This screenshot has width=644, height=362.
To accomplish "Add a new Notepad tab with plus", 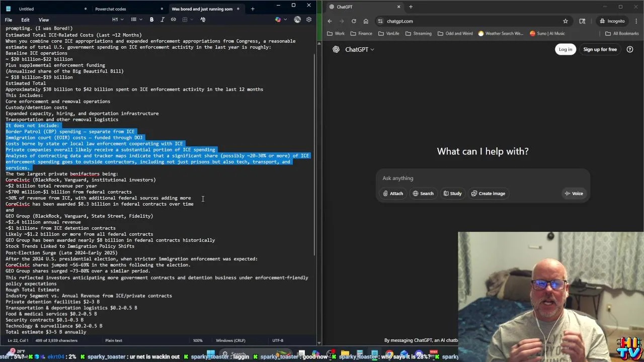I will pos(253,9).
